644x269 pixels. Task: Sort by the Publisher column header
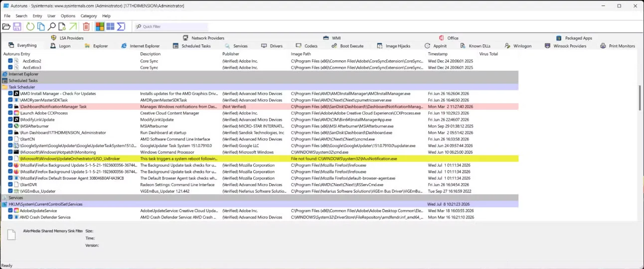[231, 54]
